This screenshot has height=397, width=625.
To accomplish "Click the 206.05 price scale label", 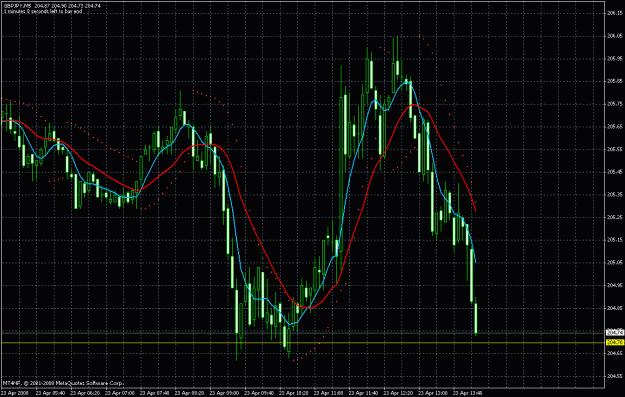I will tap(615, 36).
